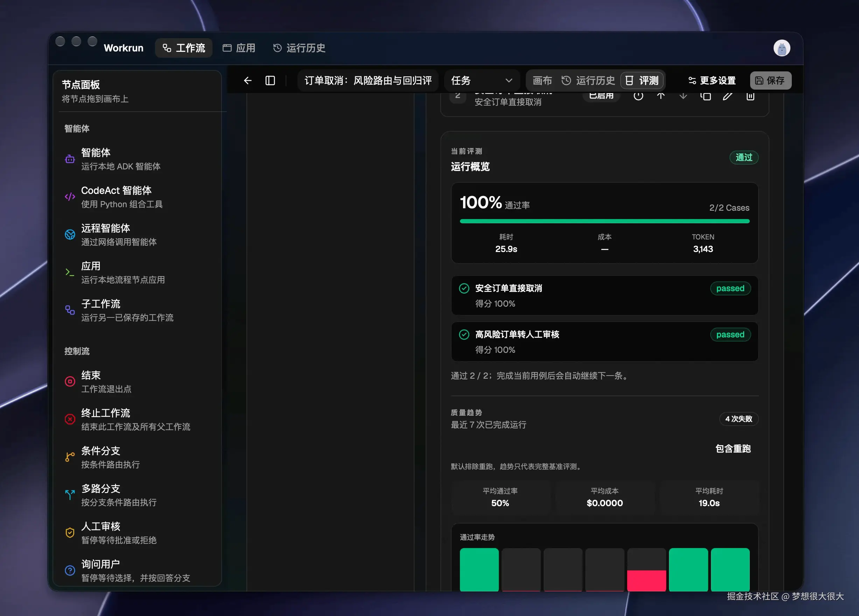859x616 pixels.
Task: Select the CodeAct 智能体 code icon
Action: (x=70, y=197)
